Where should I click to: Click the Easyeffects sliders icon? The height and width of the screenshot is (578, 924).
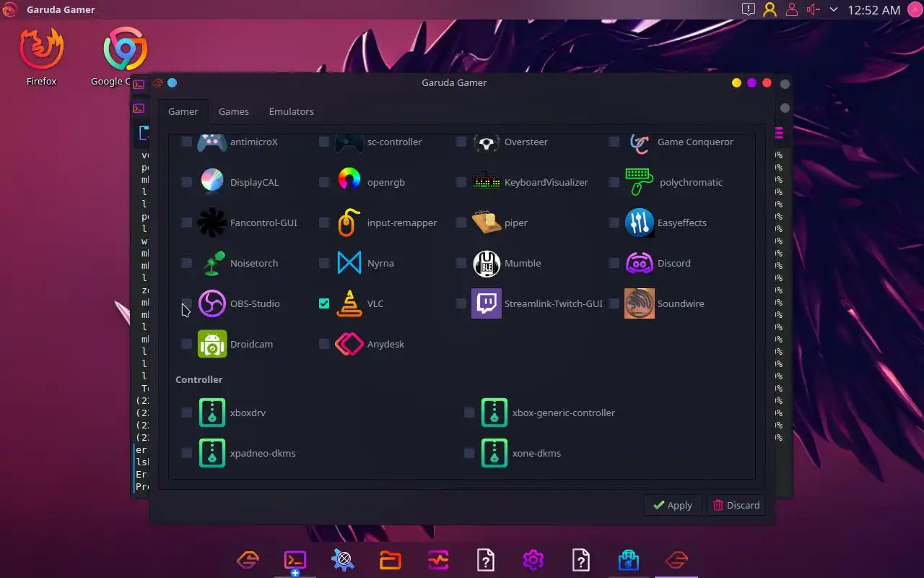640,223
